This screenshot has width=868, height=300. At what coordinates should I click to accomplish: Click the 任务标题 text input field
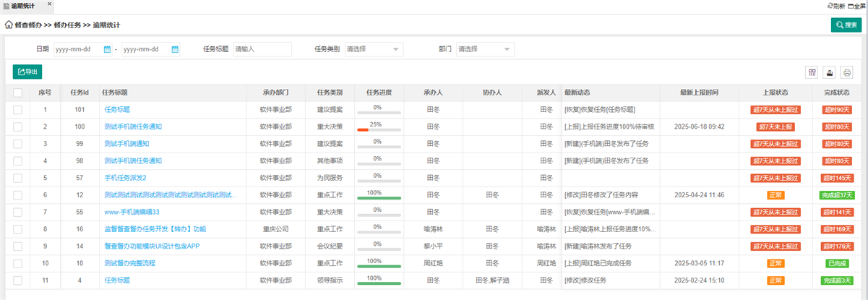point(262,49)
